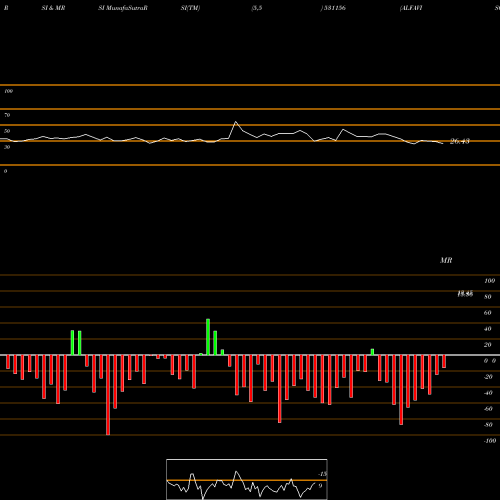Click the -40 label on MR axis
This screenshot has height=500, width=500.
(x=488, y=393)
